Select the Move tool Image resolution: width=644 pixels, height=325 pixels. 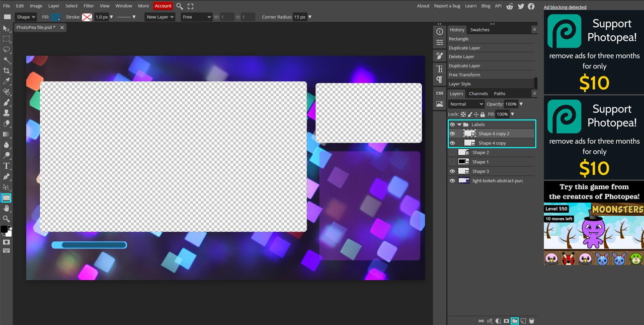click(x=7, y=29)
